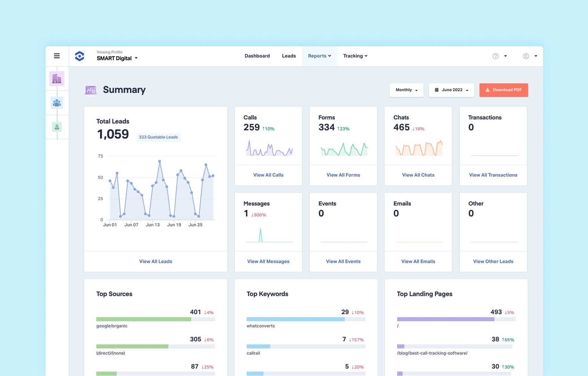Click the 323 Quotable Leads badge
This screenshot has width=588, height=376.
[158, 137]
